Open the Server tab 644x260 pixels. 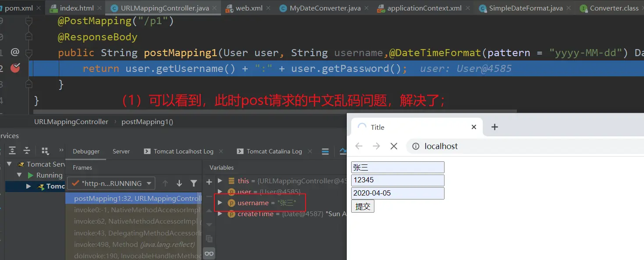point(121,151)
